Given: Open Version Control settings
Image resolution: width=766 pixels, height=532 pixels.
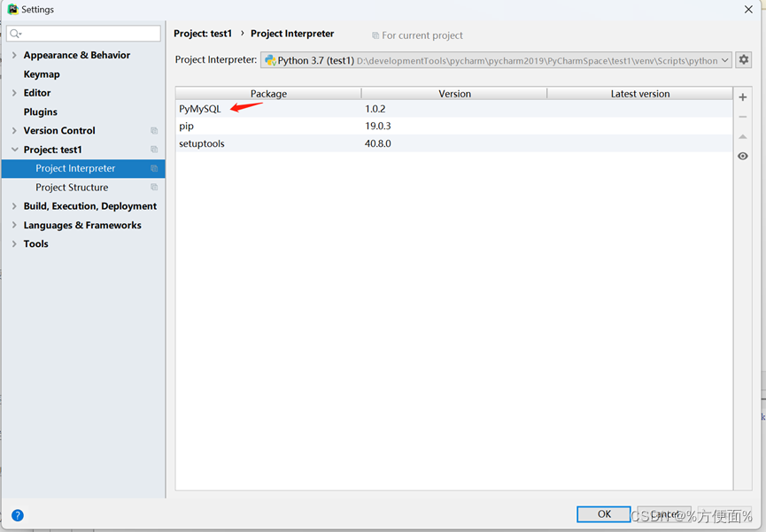Looking at the screenshot, I should tap(59, 130).
